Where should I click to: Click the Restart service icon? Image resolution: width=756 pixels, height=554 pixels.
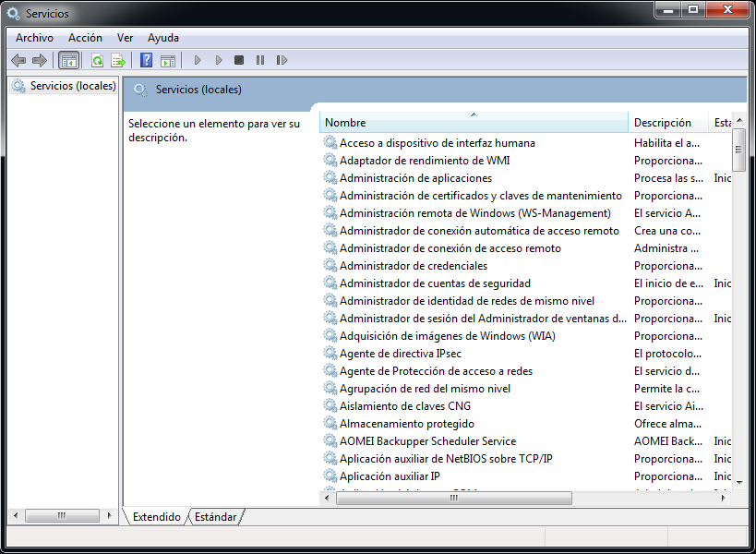(282, 60)
